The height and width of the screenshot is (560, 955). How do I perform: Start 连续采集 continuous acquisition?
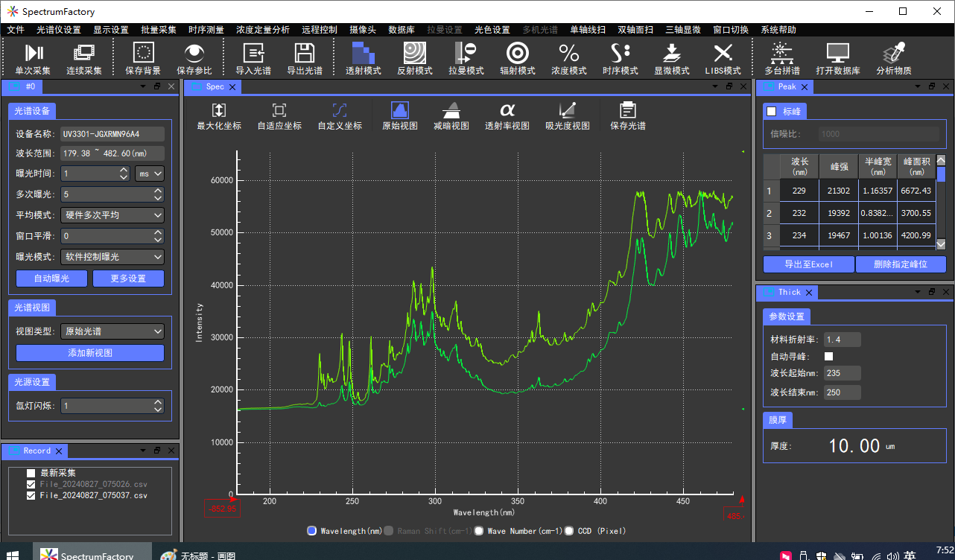(x=83, y=54)
